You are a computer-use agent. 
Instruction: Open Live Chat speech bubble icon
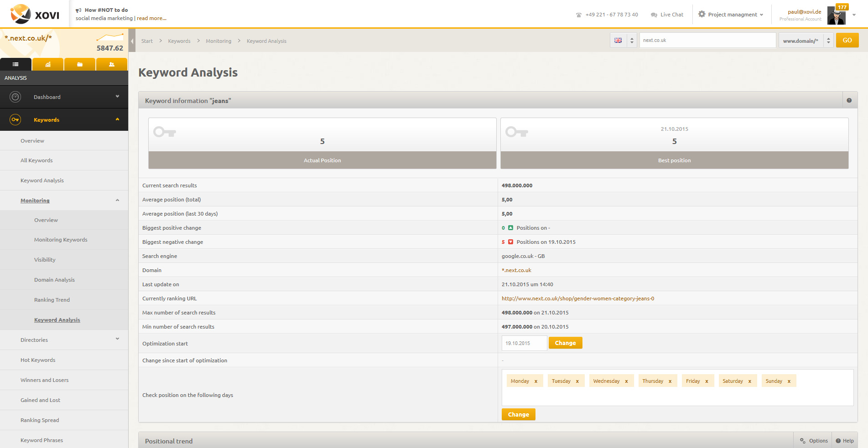click(654, 15)
